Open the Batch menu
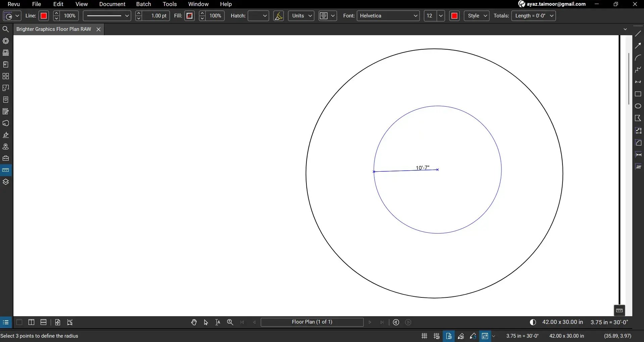 click(144, 4)
